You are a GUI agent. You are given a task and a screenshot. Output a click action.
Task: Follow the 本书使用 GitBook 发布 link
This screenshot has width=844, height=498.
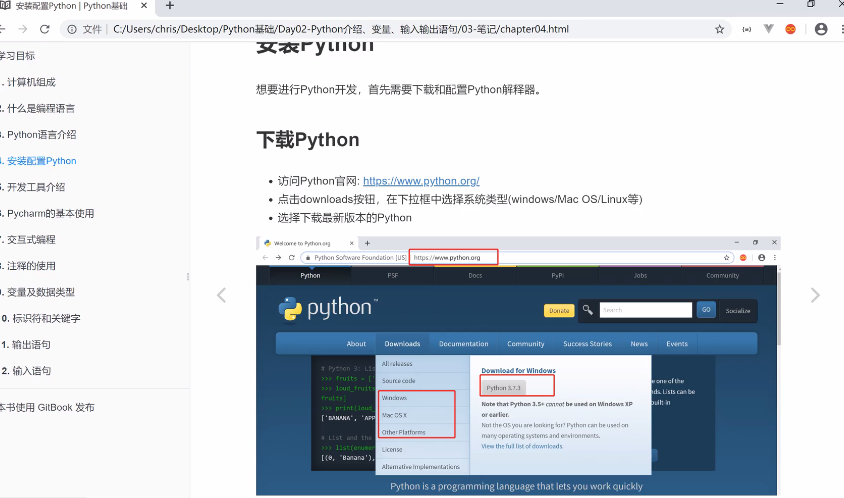(47, 408)
